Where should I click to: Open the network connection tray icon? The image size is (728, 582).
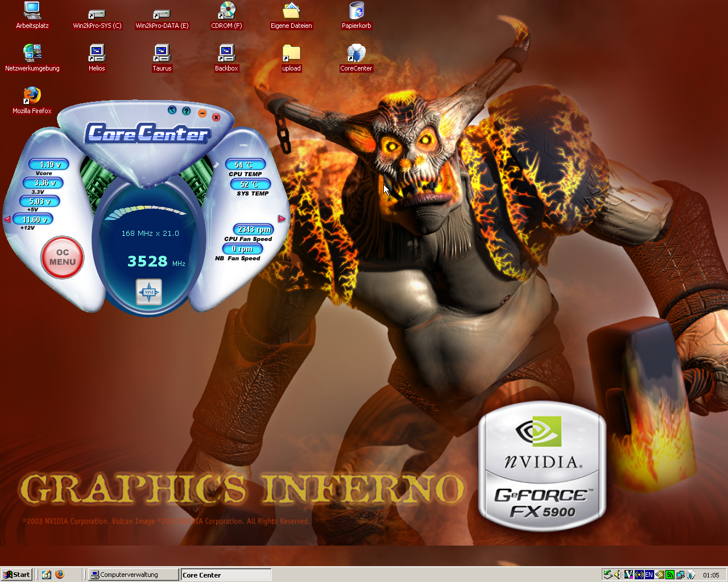[x=680, y=575]
